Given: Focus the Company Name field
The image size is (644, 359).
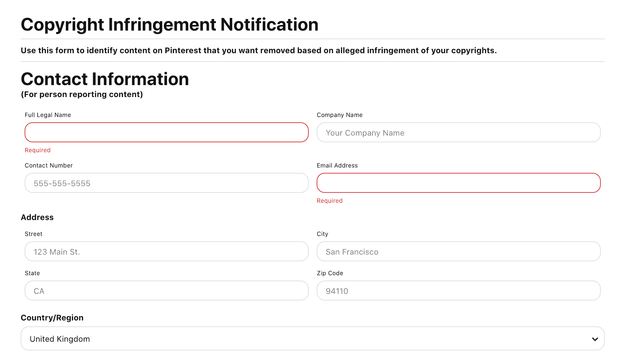Looking at the screenshot, I should (459, 132).
